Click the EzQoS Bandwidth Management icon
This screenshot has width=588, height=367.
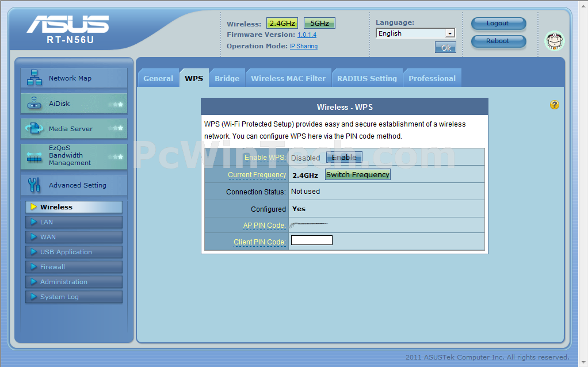tap(34, 156)
